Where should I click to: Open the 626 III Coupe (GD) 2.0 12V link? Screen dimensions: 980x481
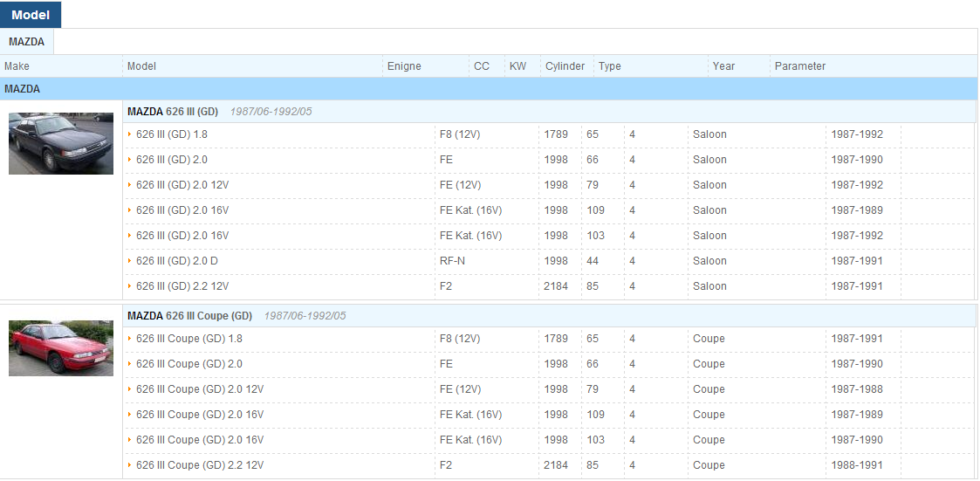click(x=200, y=389)
